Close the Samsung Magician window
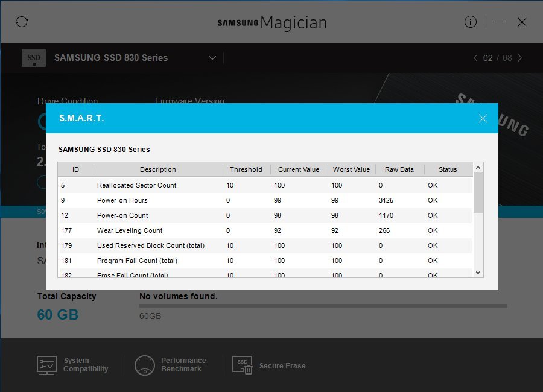This screenshot has width=543, height=392. click(x=522, y=22)
